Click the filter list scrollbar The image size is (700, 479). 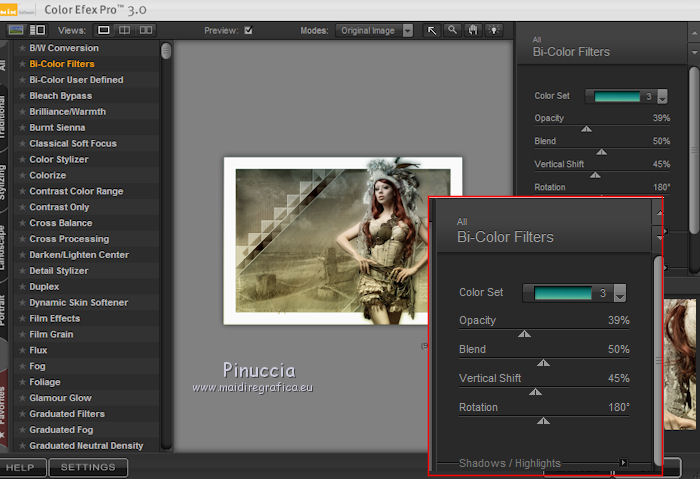pos(166,51)
